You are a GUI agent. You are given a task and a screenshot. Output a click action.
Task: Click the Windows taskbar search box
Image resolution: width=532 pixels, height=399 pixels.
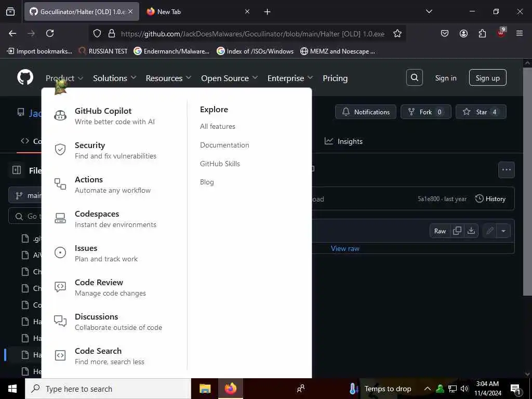(x=108, y=389)
